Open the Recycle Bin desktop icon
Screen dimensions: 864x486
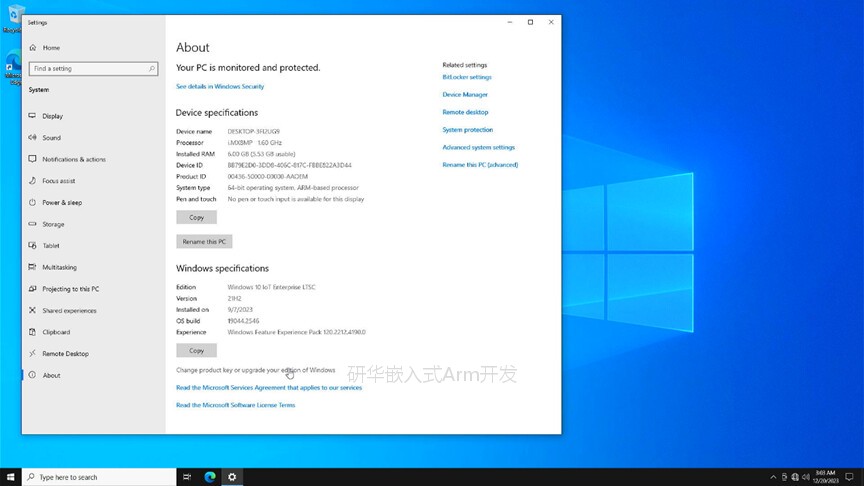tap(15, 19)
